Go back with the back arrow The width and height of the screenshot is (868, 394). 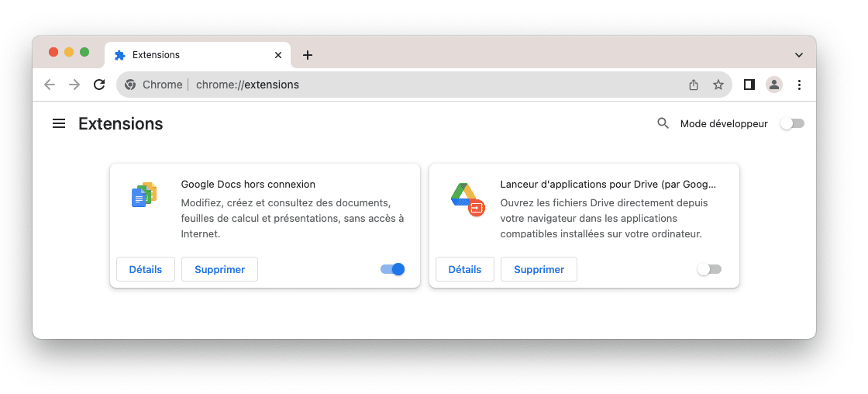(x=50, y=85)
